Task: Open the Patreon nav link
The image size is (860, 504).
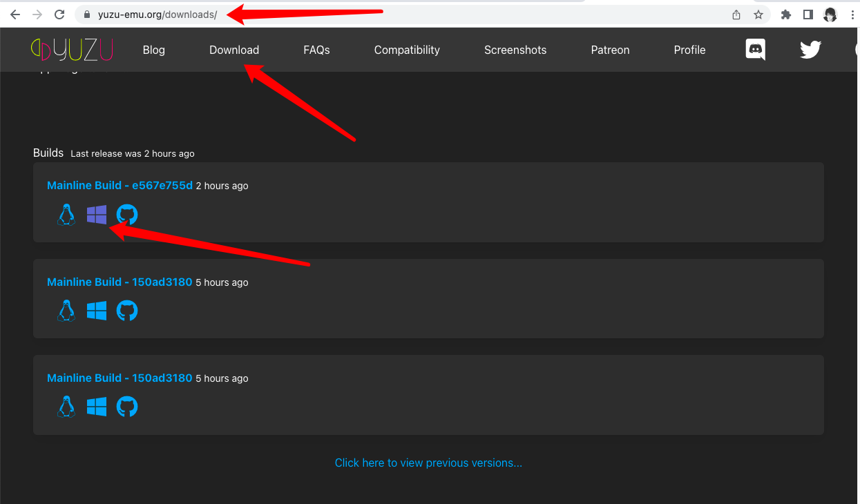Action: [x=610, y=50]
